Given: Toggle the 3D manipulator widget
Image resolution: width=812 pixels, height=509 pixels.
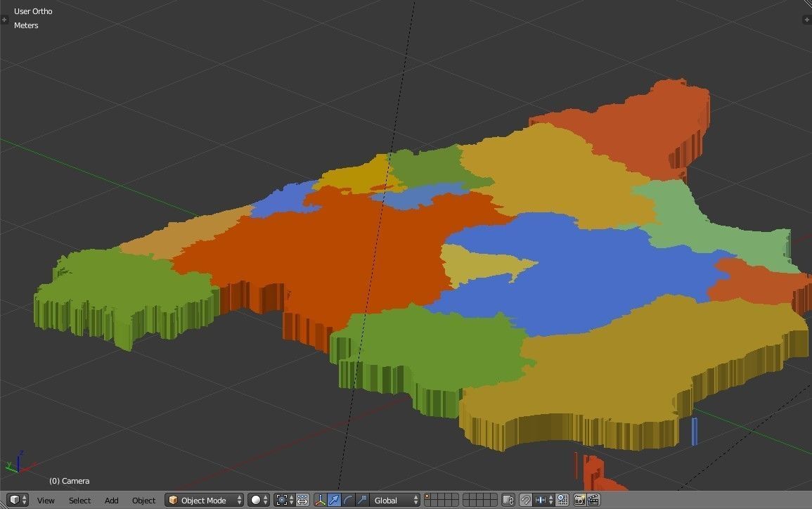Looking at the screenshot, I should tap(320, 500).
